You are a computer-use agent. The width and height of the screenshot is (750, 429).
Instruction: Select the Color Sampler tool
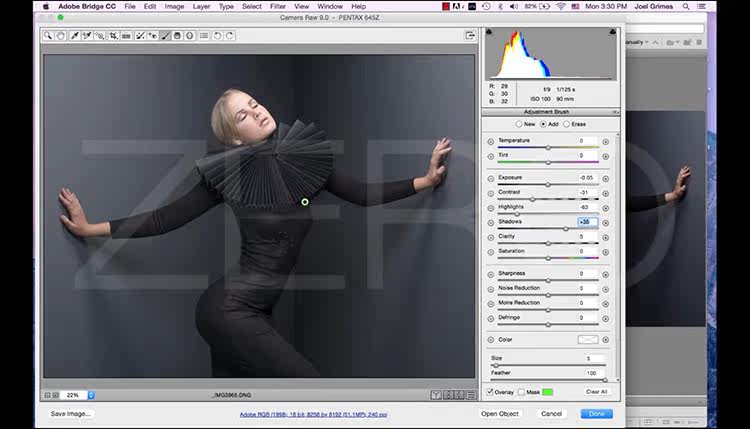[87, 35]
